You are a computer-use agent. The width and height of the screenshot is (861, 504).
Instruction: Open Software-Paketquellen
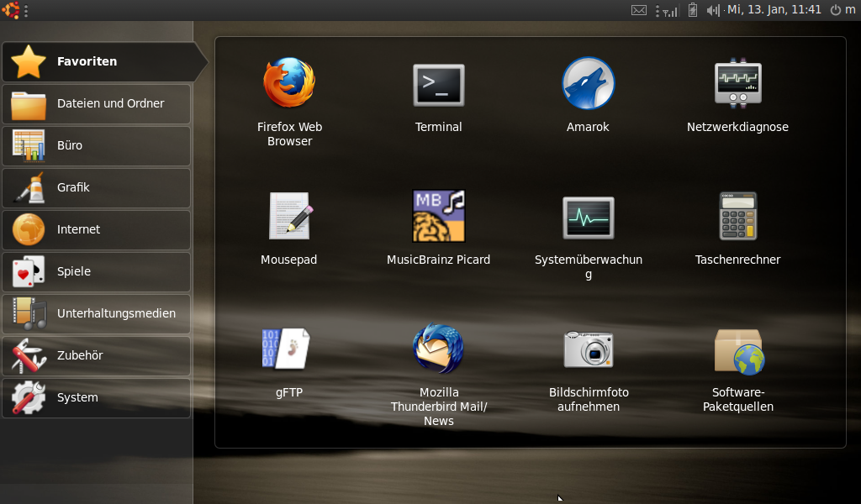(x=737, y=370)
